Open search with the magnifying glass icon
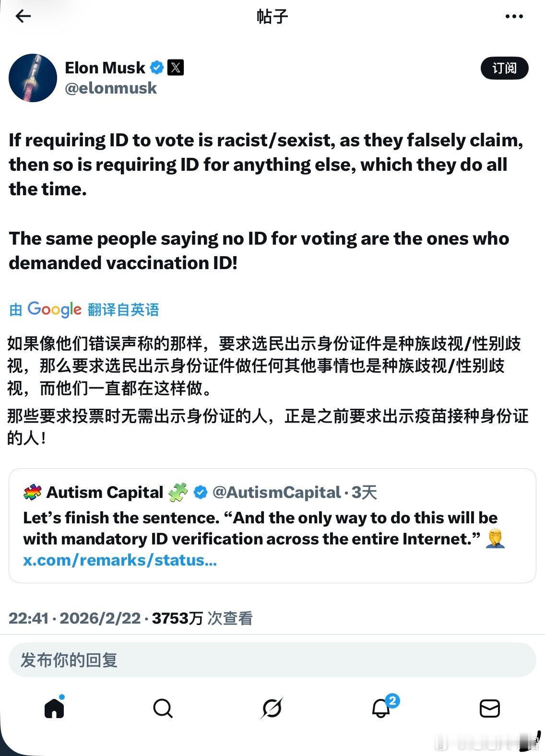 164,707
